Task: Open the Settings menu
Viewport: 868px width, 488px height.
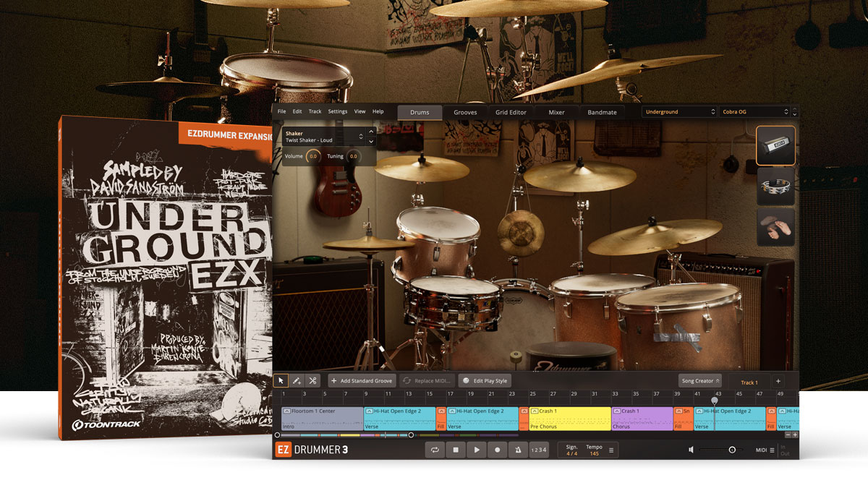Action: 338,111
